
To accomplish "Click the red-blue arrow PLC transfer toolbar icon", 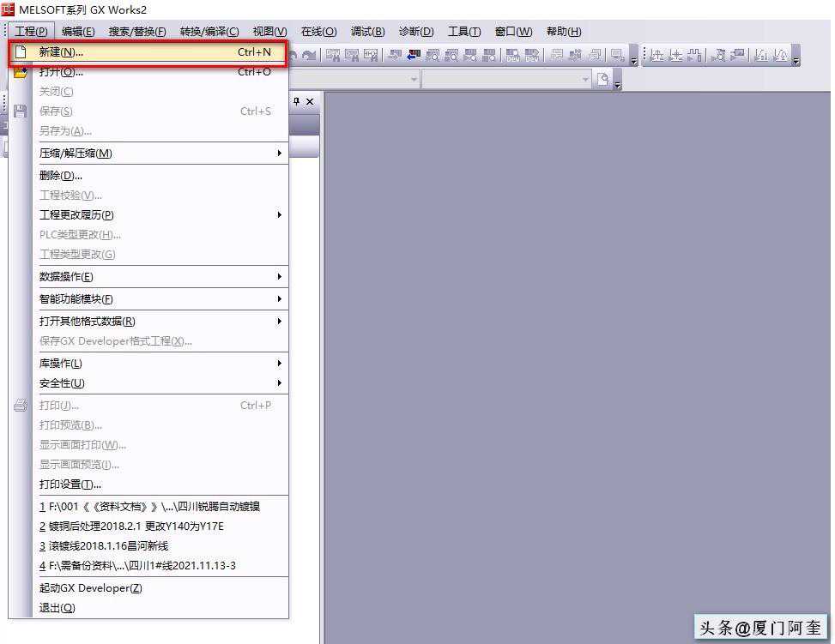I will (413, 56).
